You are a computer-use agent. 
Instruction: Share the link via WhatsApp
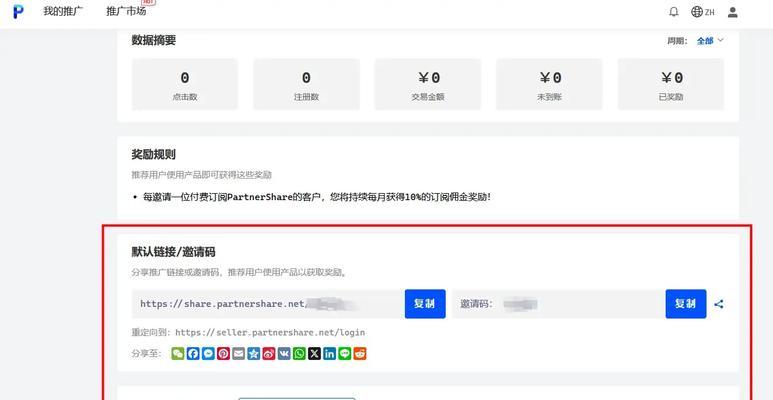tap(299, 354)
